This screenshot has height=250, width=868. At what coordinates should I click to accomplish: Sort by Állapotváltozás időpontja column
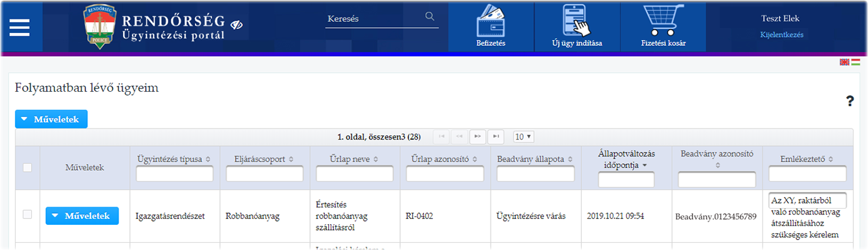645,165
